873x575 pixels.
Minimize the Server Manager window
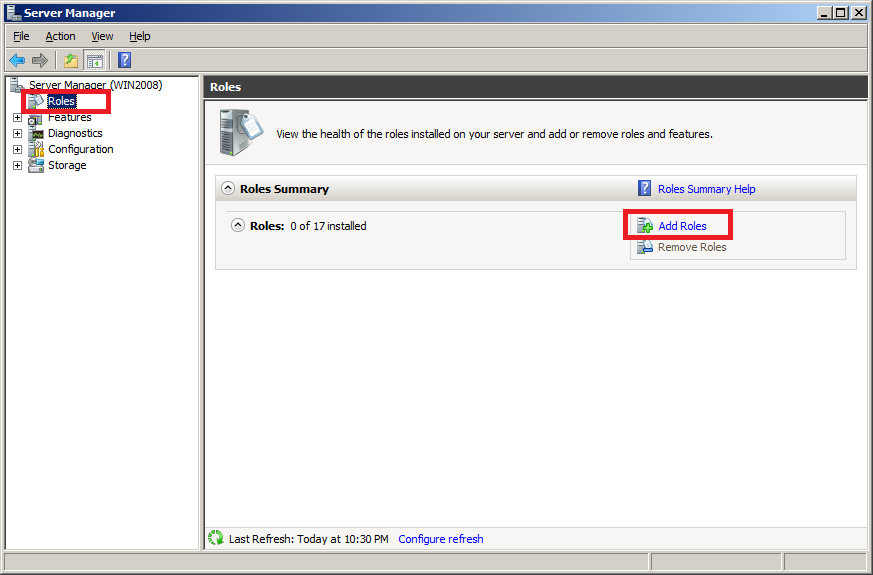pos(825,12)
